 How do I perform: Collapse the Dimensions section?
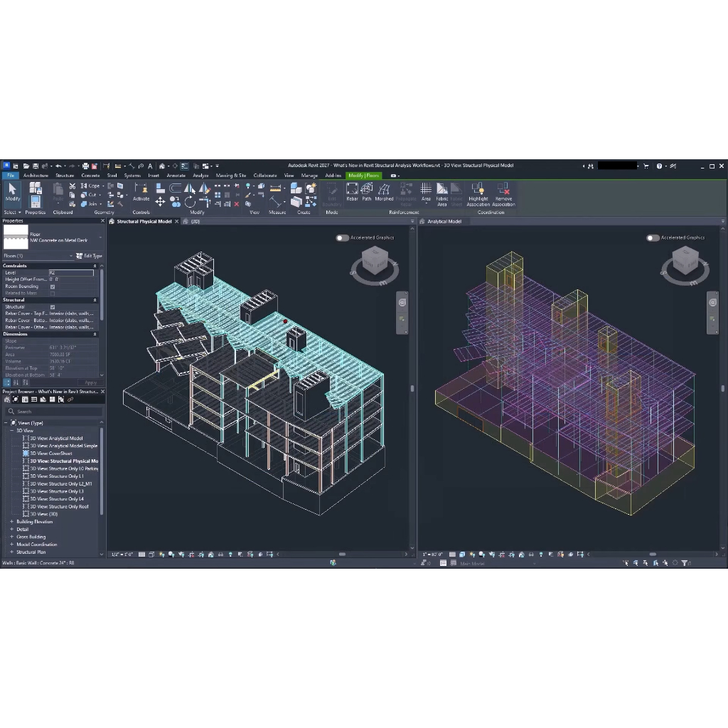(95, 334)
